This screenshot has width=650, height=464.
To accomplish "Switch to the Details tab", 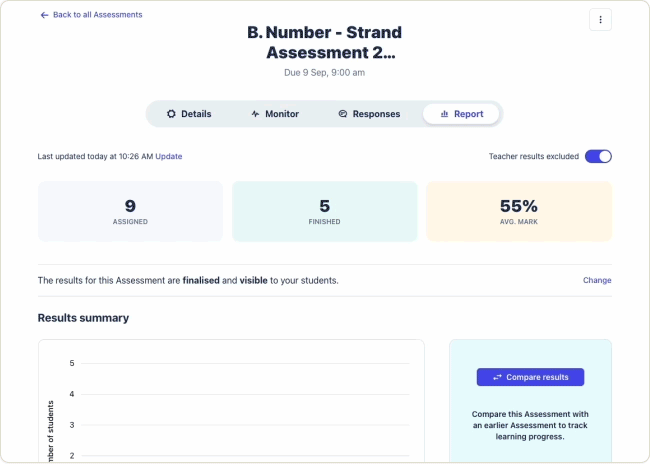I will 189,114.
